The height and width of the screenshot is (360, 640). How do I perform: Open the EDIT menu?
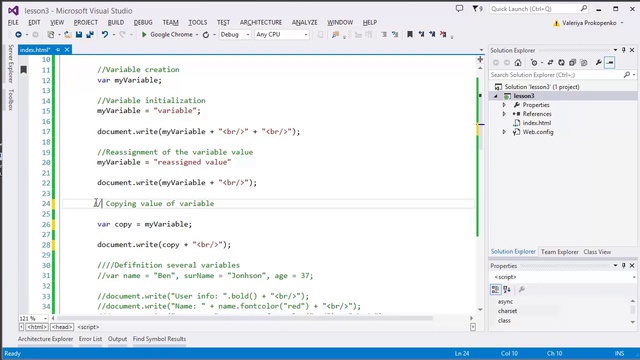point(34,22)
